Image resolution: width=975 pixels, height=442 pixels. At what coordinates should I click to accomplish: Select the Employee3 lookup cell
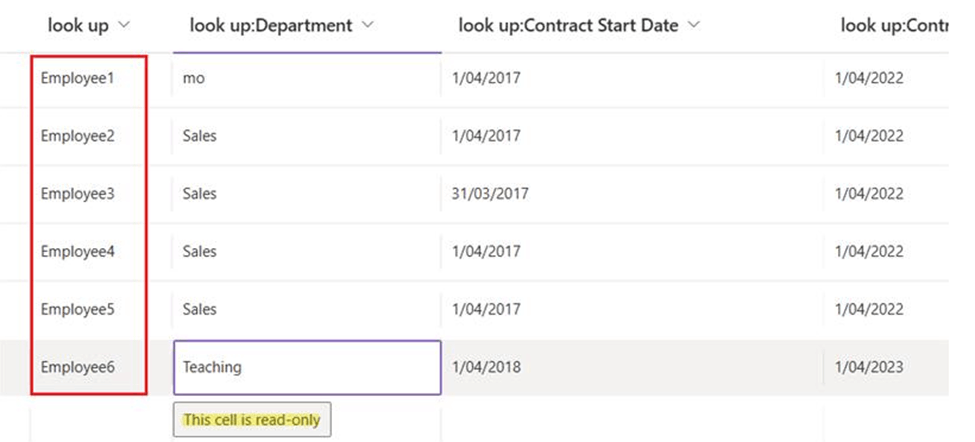(x=78, y=194)
